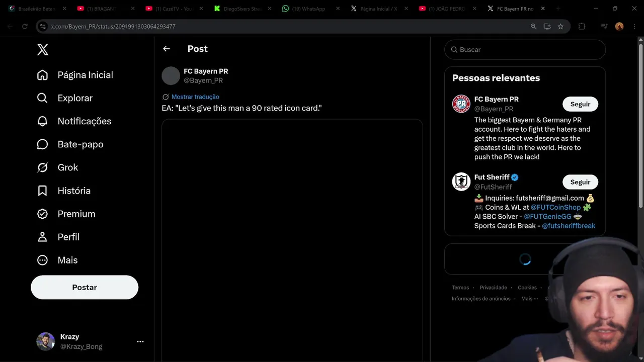This screenshot has height=362, width=644.
Task: Open the Mais circle icon
Action: [43, 260]
